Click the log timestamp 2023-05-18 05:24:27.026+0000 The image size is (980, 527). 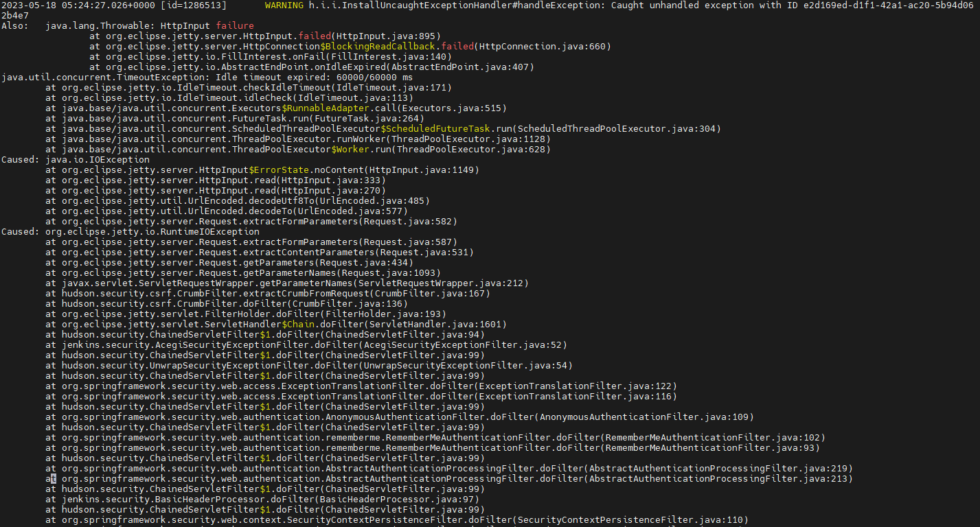(80, 5)
